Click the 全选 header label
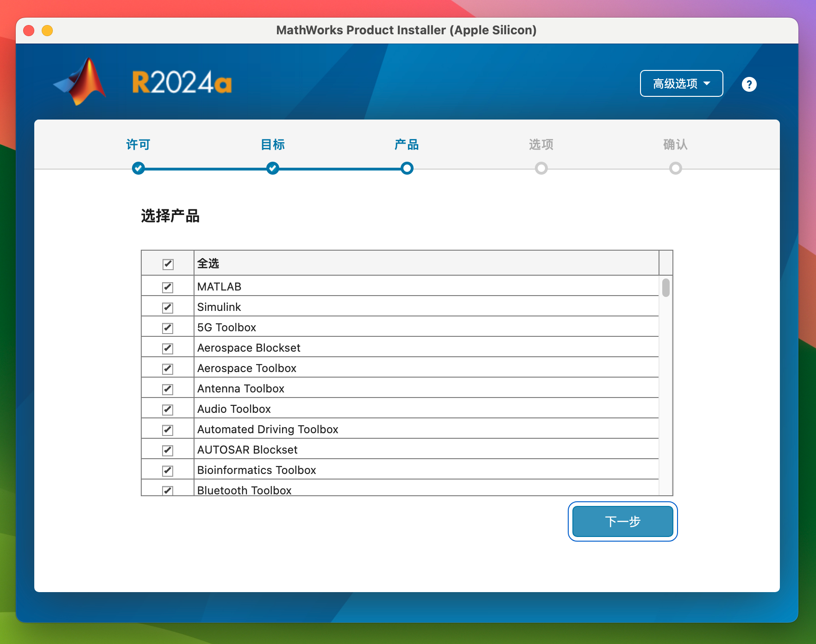The image size is (816, 644). (208, 264)
